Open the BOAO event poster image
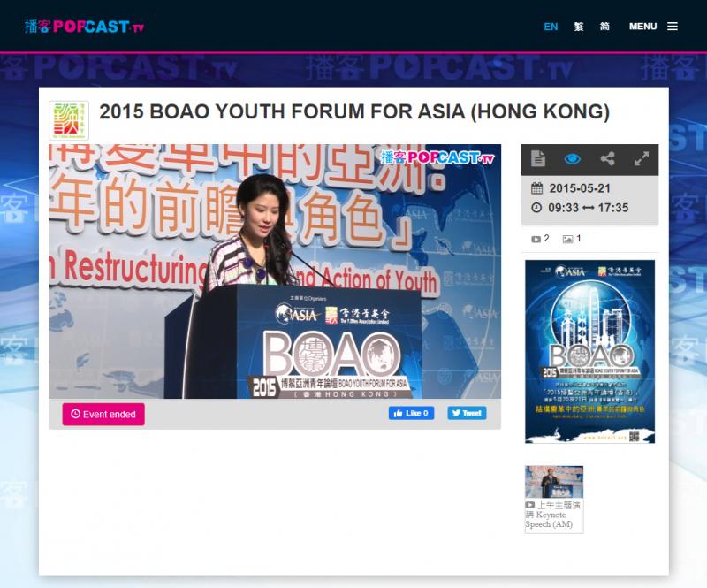The width and height of the screenshot is (707, 588). point(589,352)
